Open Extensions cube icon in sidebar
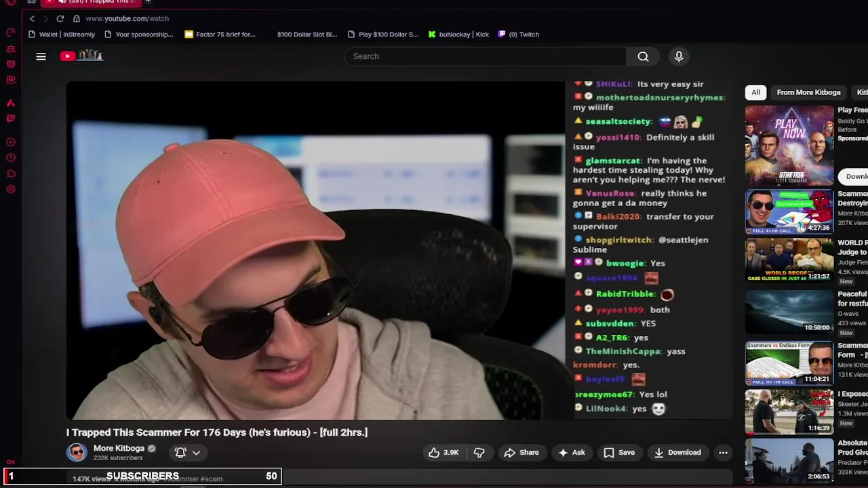 click(11, 174)
